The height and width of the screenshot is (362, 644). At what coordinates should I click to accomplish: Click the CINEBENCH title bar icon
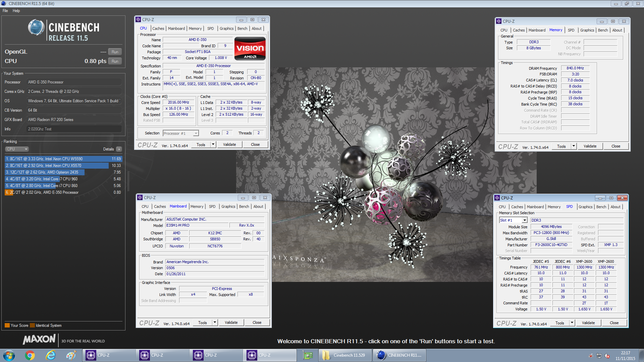click(x=4, y=3)
